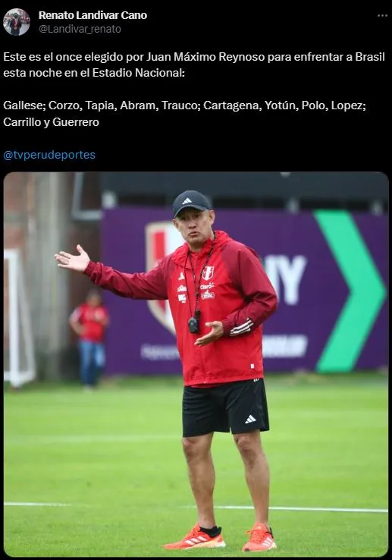Click the Adidas logo on the jacket chest
This screenshot has width=392, height=560.
(182, 276)
